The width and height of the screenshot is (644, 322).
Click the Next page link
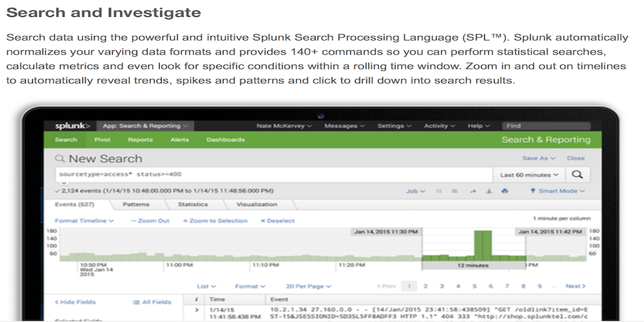coord(575,287)
